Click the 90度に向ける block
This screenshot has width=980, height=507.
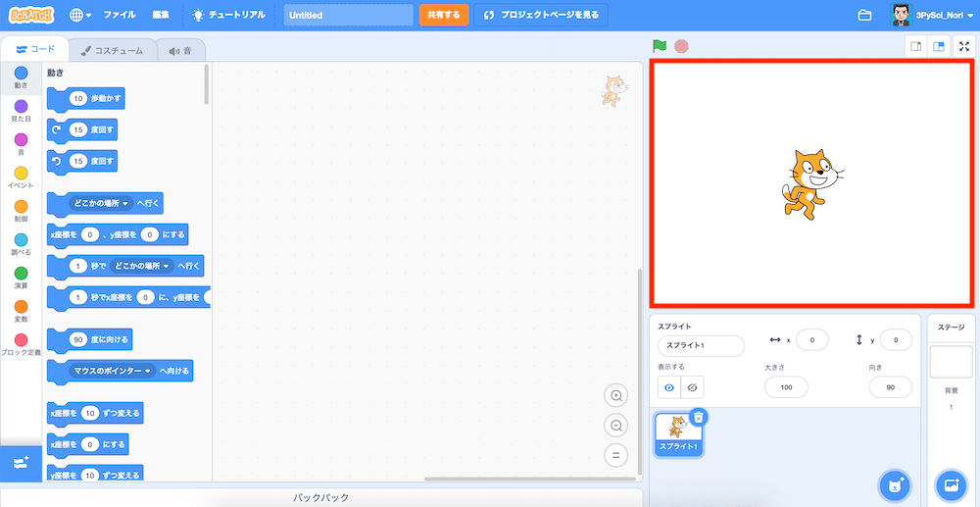(x=90, y=339)
